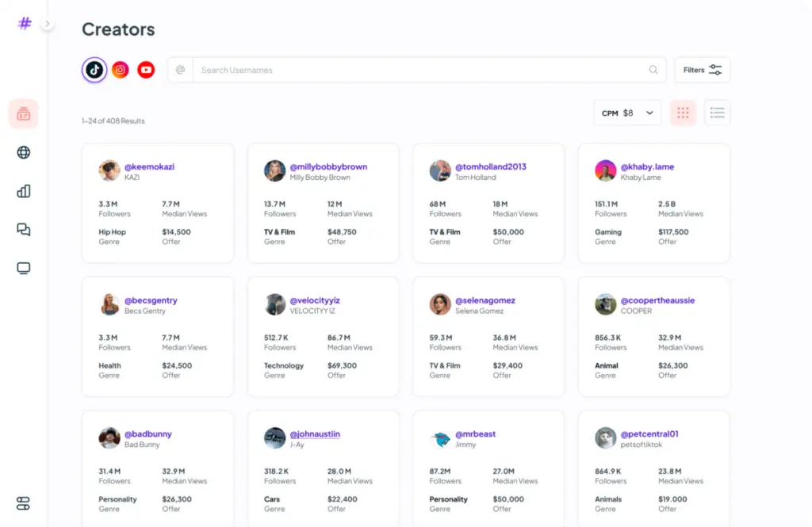Image resolution: width=812 pixels, height=527 pixels.
Task: Open the @tomholland2013 profile link
Action: coord(490,166)
